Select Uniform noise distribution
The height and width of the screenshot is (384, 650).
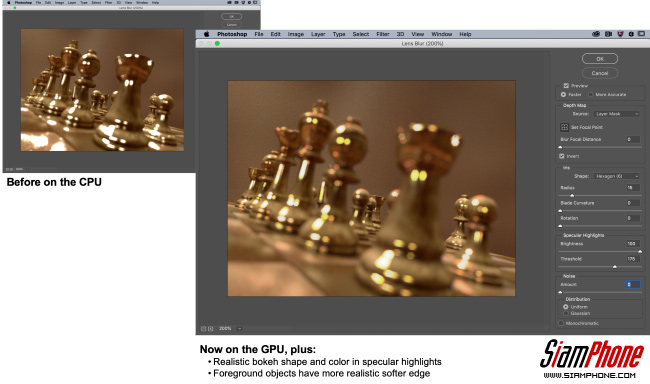click(x=565, y=306)
